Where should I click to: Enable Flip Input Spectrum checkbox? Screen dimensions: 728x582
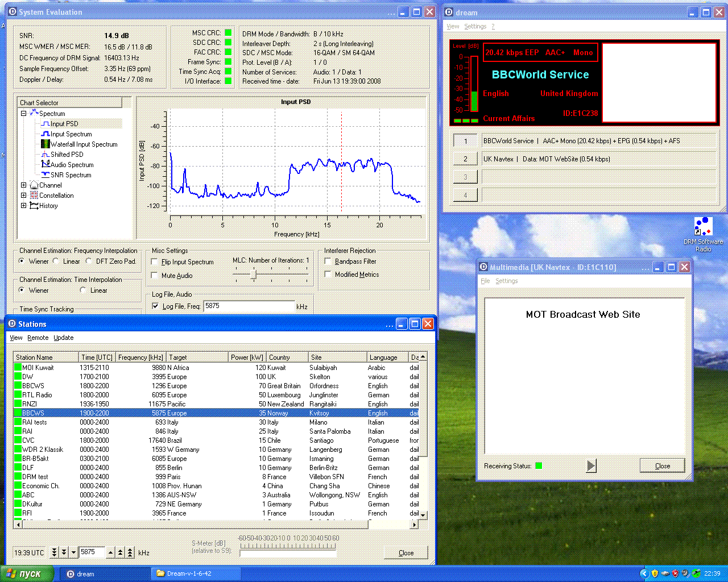coord(154,262)
